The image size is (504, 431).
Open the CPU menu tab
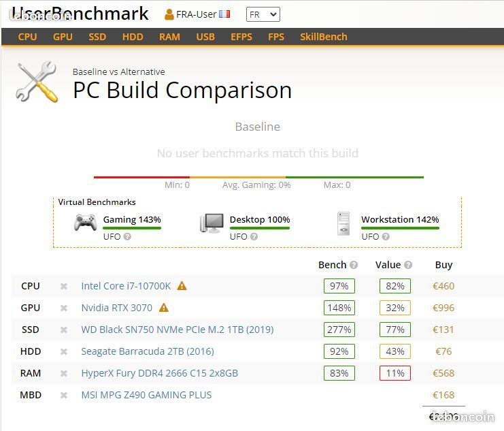click(27, 37)
